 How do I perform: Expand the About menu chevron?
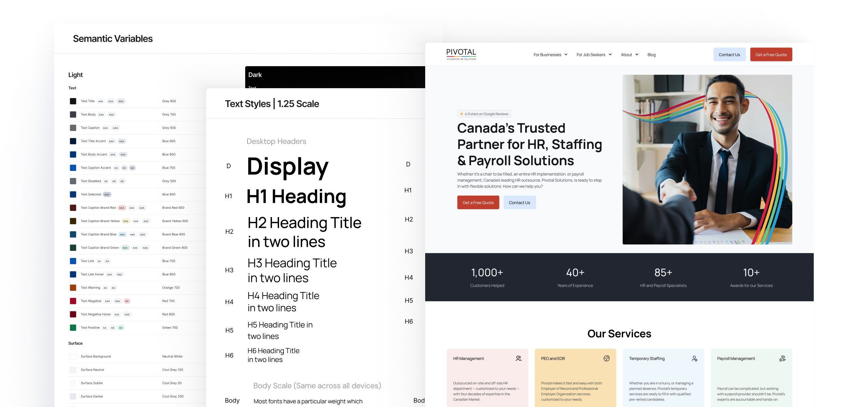click(637, 55)
